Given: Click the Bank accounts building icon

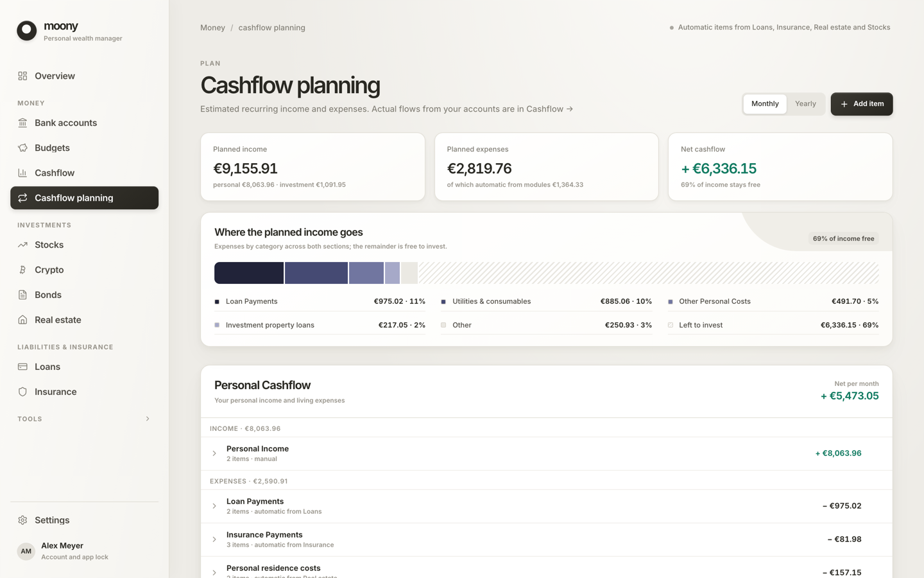Looking at the screenshot, I should pyautogui.click(x=22, y=123).
